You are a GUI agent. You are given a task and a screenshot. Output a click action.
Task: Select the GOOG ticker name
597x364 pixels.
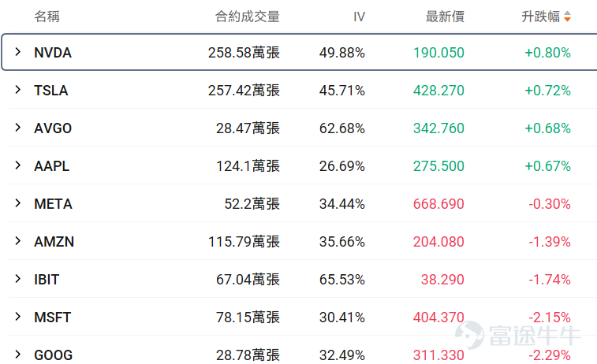pos(54,355)
